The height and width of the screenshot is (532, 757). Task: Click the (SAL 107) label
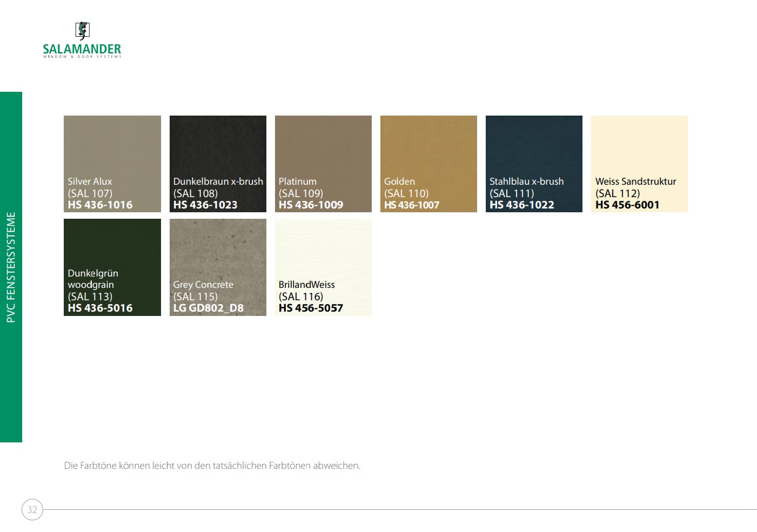click(90, 193)
